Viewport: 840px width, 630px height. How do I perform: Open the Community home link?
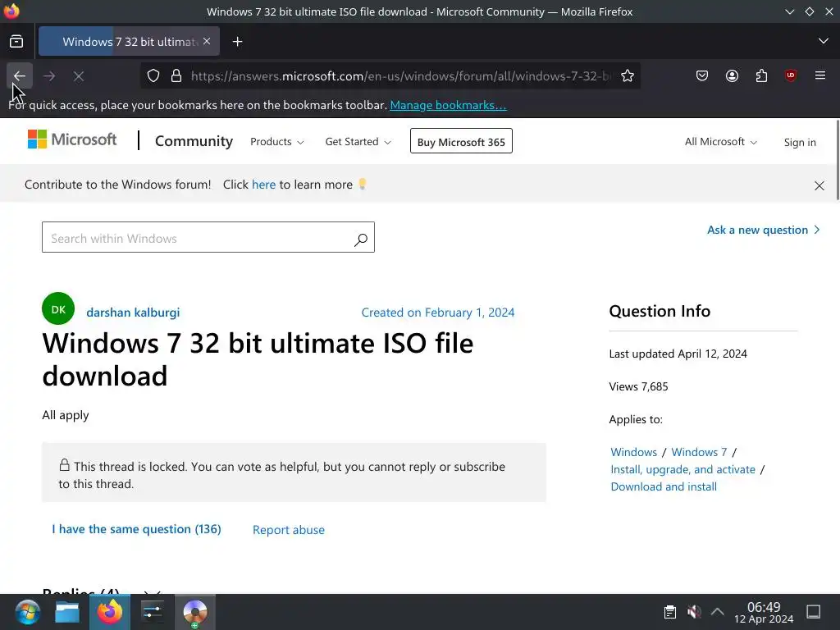194,141
